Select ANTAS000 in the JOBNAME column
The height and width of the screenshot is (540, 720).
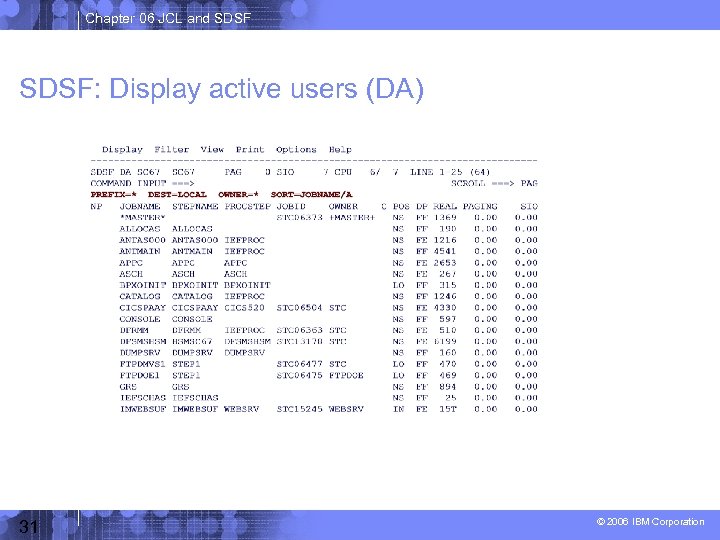click(x=142, y=240)
